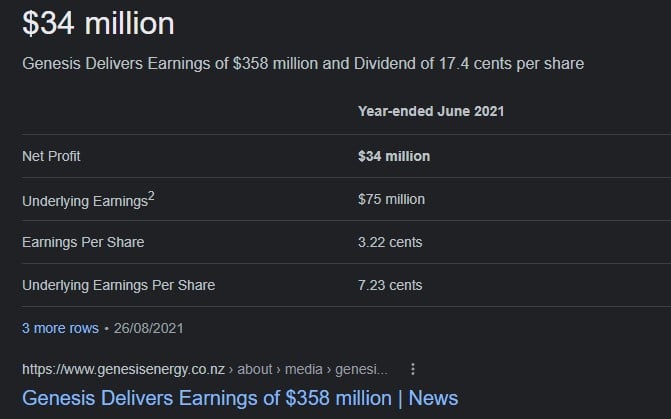This screenshot has height=419, width=671.
Task: Open the three-dot menu beside genesisenergy URL
Action: tap(413, 369)
